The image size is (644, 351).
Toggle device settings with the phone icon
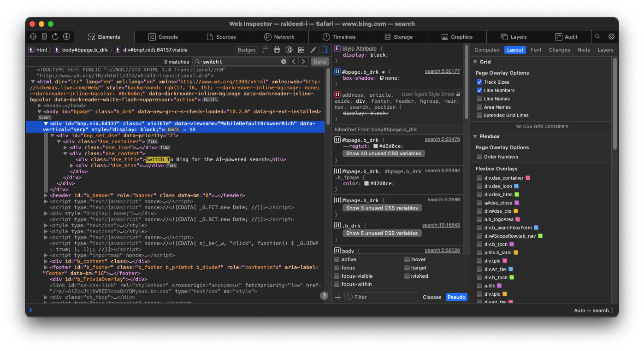tap(44, 36)
